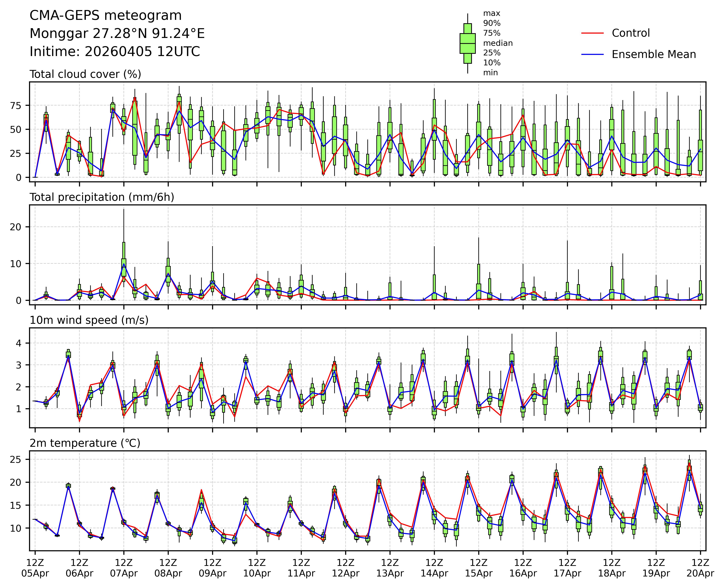Click the max label in boxplot legend
The height and width of the screenshot is (588, 724).
point(491,14)
